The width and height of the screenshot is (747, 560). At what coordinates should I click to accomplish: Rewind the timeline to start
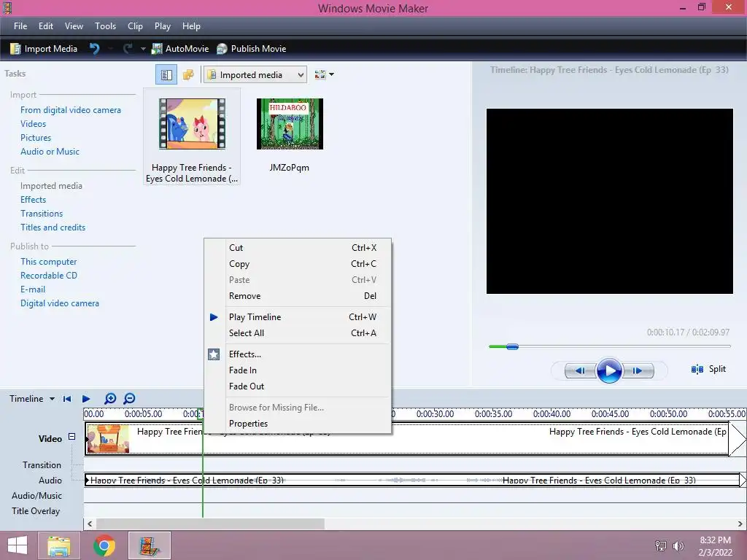[x=67, y=399]
